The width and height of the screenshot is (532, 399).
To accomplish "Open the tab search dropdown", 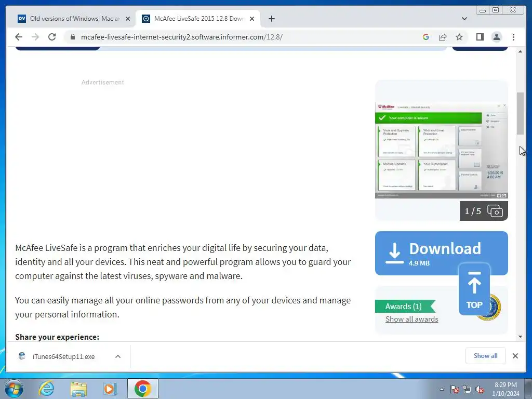I will 464,19.
